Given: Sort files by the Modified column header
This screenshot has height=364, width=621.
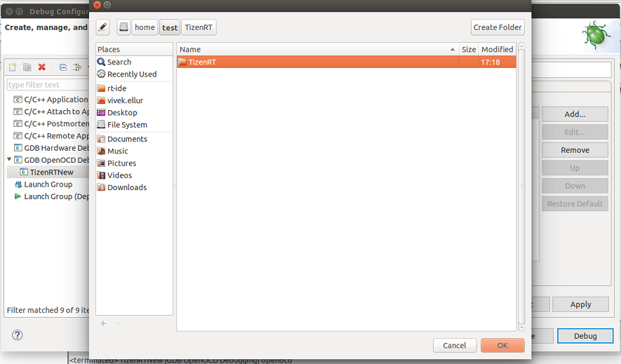Looking at the screenshot, I should [497, 49].
